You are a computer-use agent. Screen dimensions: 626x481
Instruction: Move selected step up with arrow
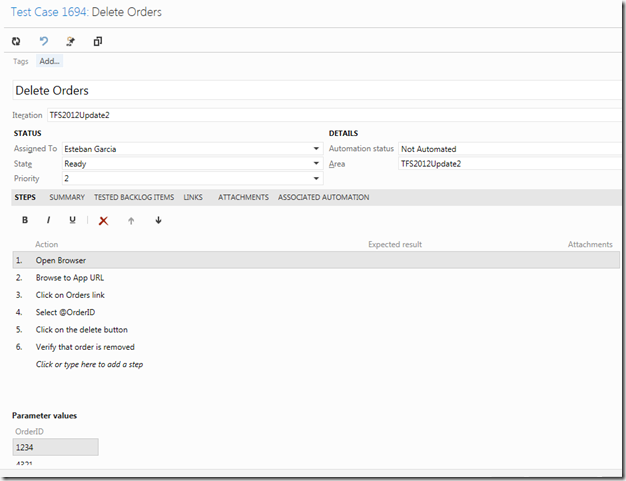pyautogui.click(x=131, y=221)
